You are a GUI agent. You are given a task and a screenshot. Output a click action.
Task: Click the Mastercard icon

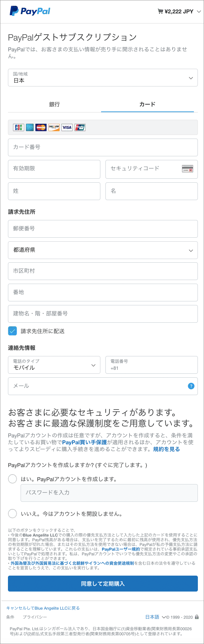click(x=41, y=127)
